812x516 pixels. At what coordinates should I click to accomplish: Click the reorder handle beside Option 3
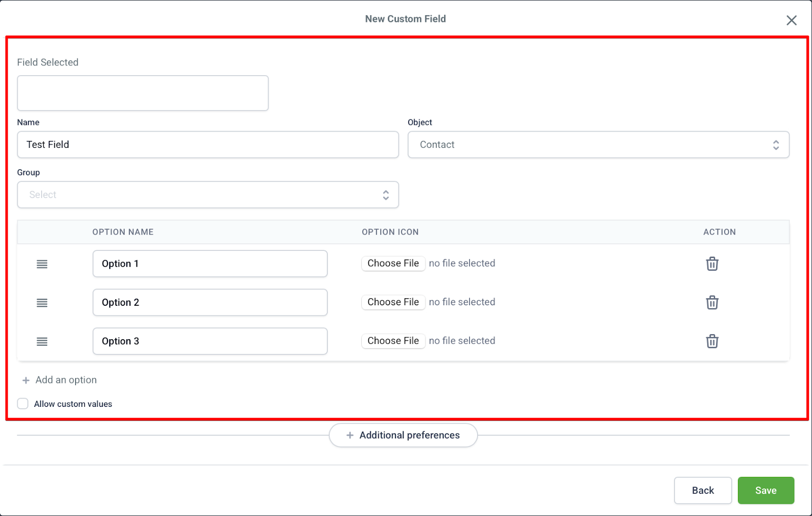pyautogui.click(x=42, y=342)
